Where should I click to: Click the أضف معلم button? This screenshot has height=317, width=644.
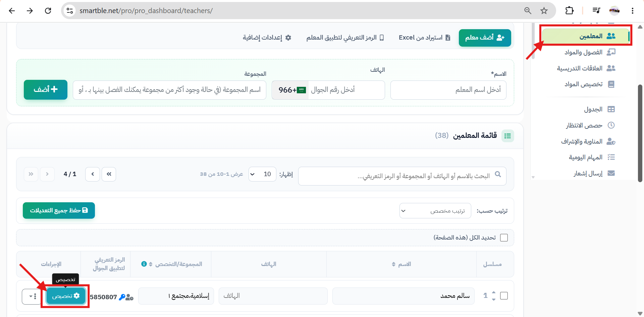coord(485,38)
